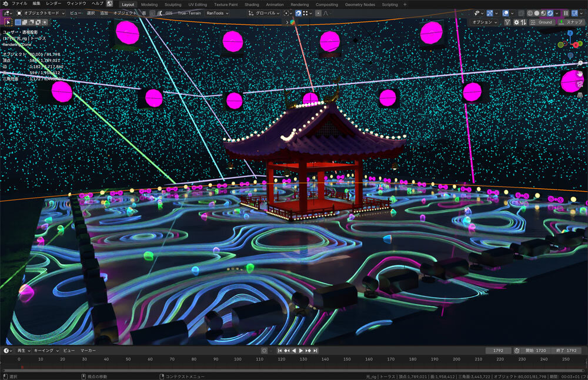Open the RanTools dropdown menu

pos(217,13)
